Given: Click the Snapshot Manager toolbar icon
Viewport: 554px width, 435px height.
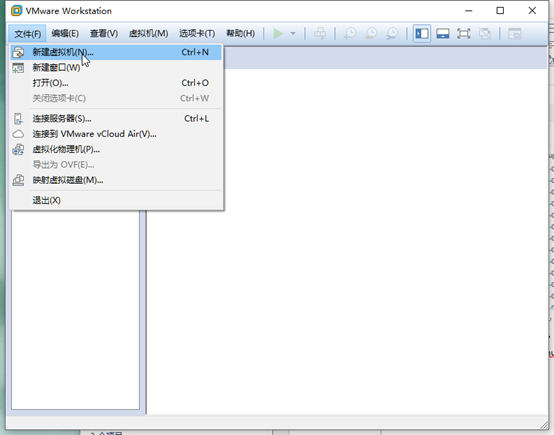Looking at the screenshot, I should point(392,34).
